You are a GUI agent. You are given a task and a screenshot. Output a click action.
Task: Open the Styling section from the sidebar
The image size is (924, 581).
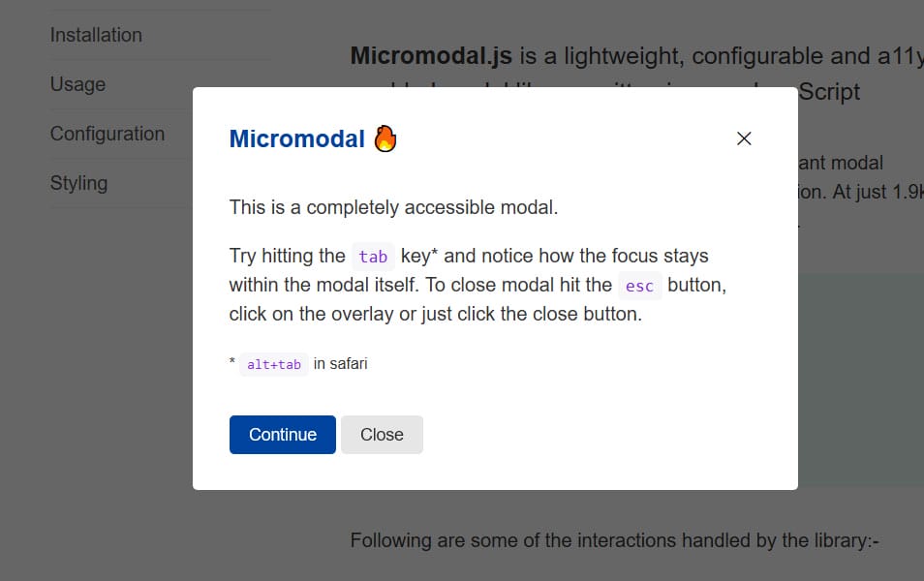point(78,182)
